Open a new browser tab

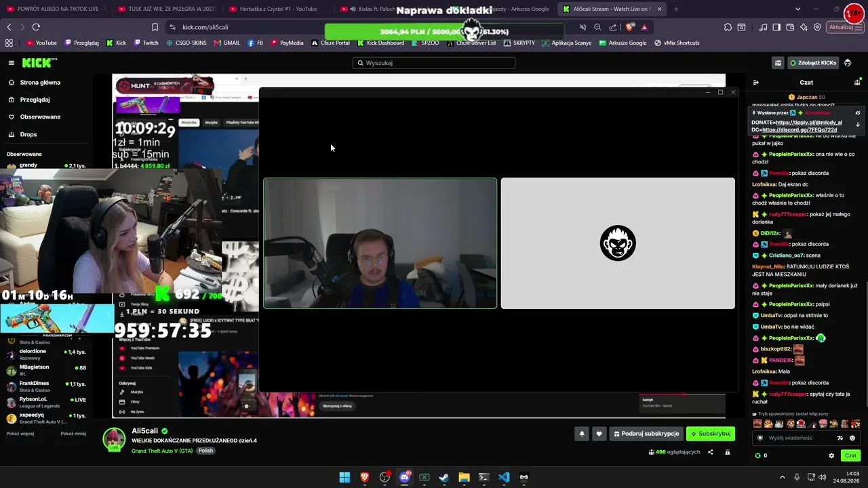(676, 9)
